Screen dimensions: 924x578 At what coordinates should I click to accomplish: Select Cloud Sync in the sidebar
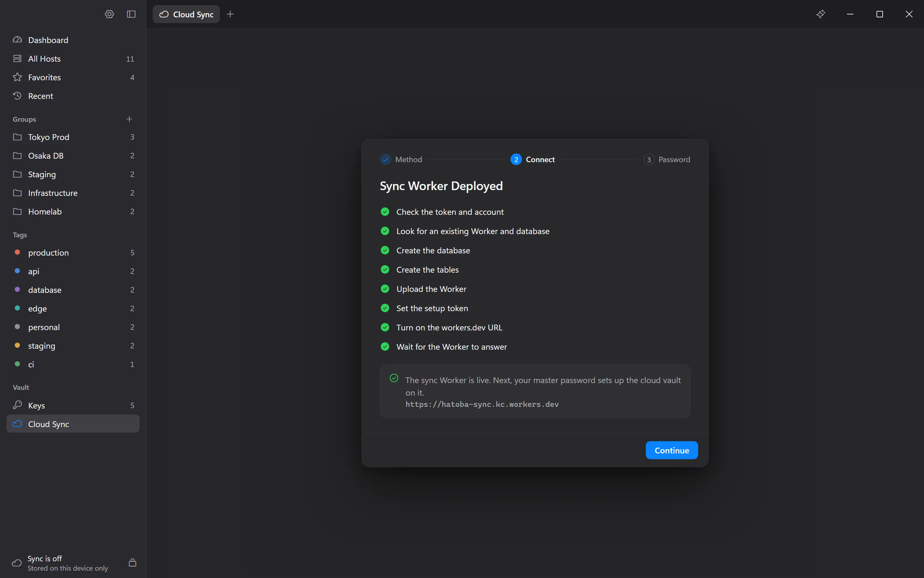point(73,424)
